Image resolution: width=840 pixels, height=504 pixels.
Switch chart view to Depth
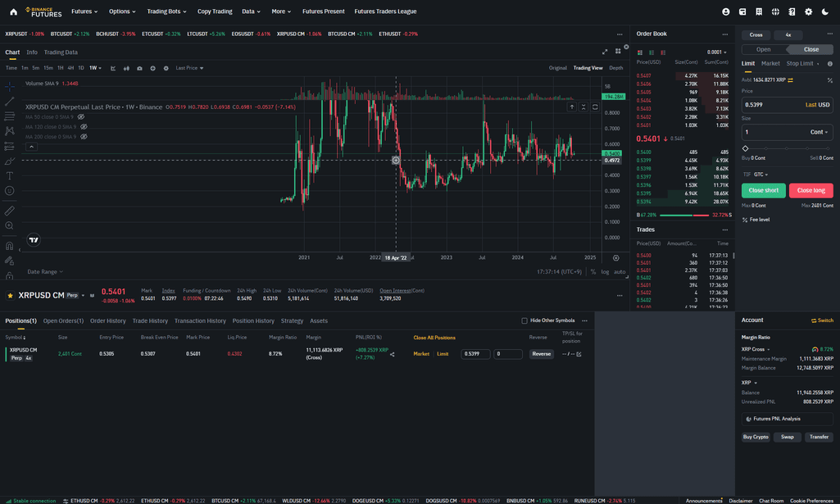click(x=616, y=68)
